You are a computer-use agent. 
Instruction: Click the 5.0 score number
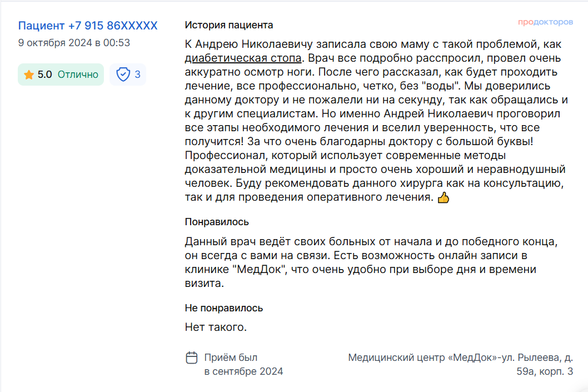[44, 75]
